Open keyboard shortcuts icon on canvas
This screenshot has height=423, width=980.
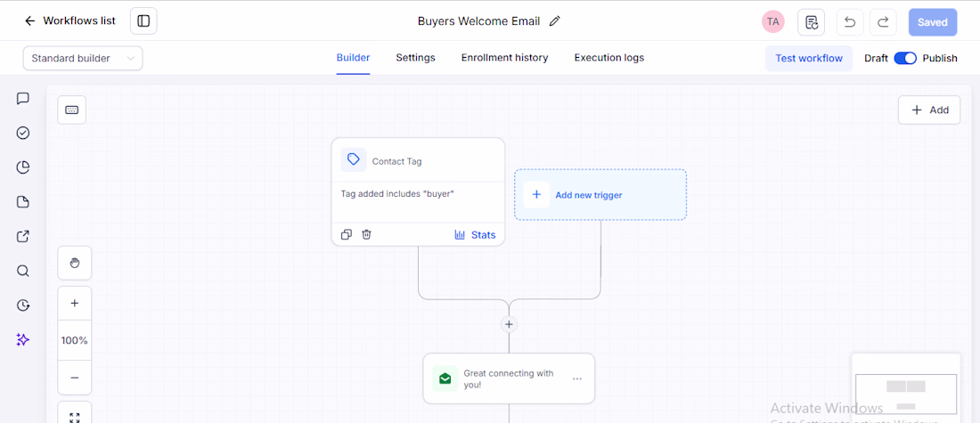(72, 110)
